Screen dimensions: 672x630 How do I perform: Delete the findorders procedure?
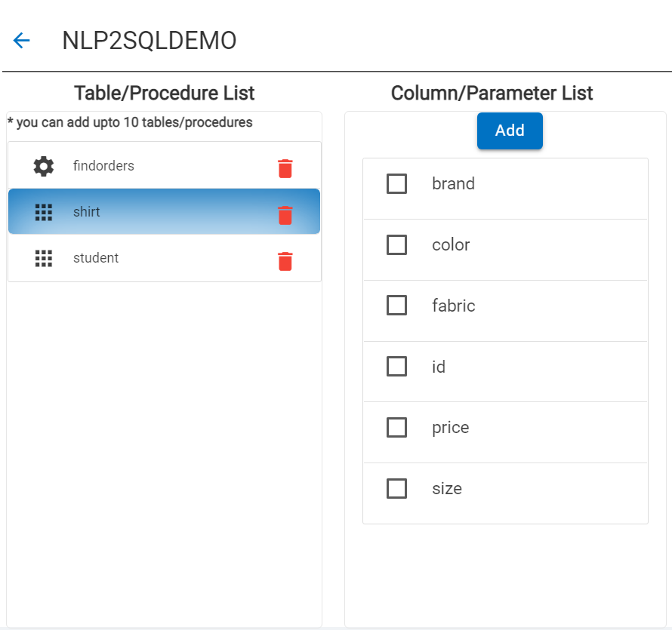[285, 168]
